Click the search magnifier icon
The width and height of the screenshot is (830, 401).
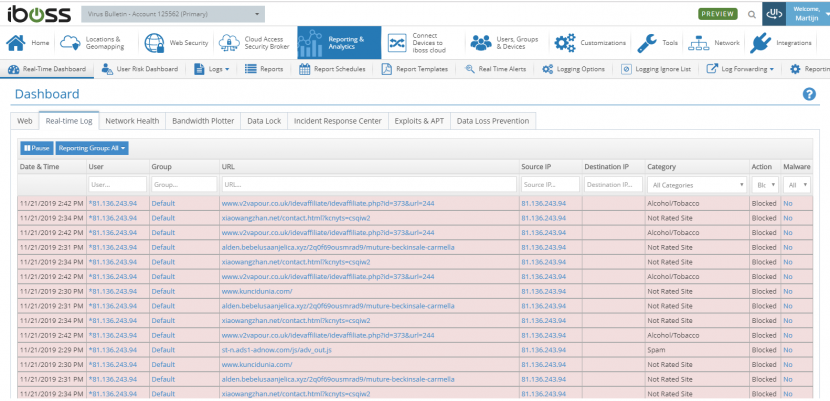click(752, 15)
